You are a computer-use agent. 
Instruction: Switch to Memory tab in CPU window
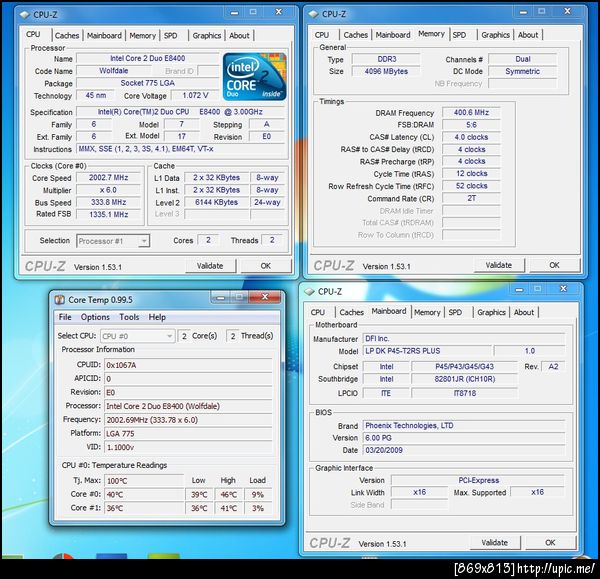(x=142, y=36)
